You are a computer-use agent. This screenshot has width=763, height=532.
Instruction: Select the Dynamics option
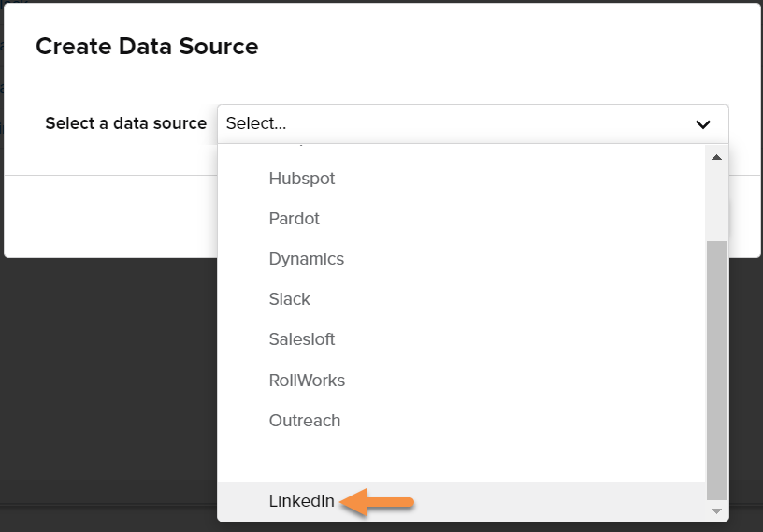click(x=461, y=259)
